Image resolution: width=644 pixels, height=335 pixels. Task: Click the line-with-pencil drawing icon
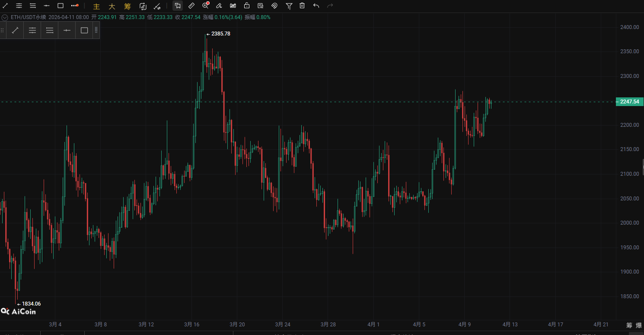[x=157, y=6]
